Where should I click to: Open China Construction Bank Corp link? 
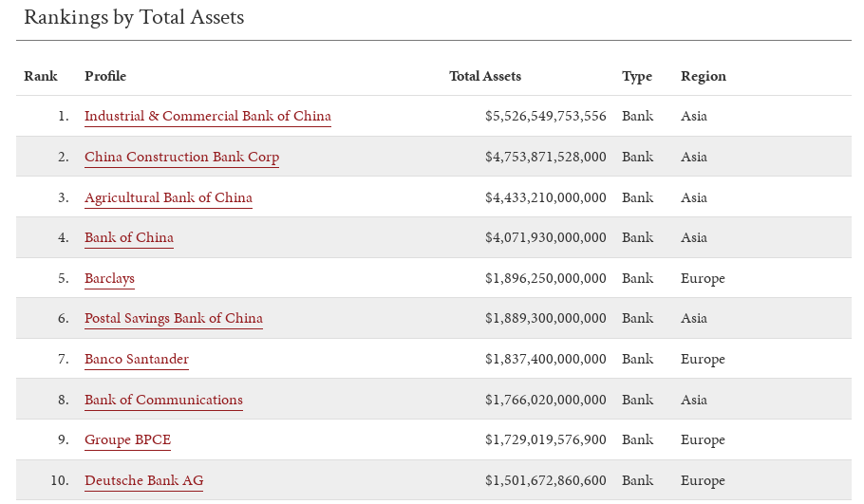pos(182,157)
